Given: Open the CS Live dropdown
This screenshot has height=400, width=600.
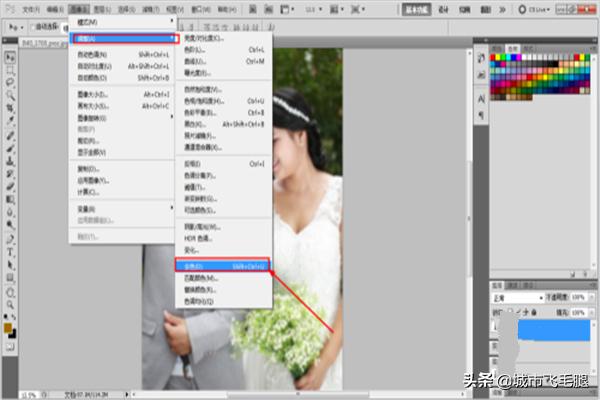Looking at the screenshot, I should (x=534, y=9).
